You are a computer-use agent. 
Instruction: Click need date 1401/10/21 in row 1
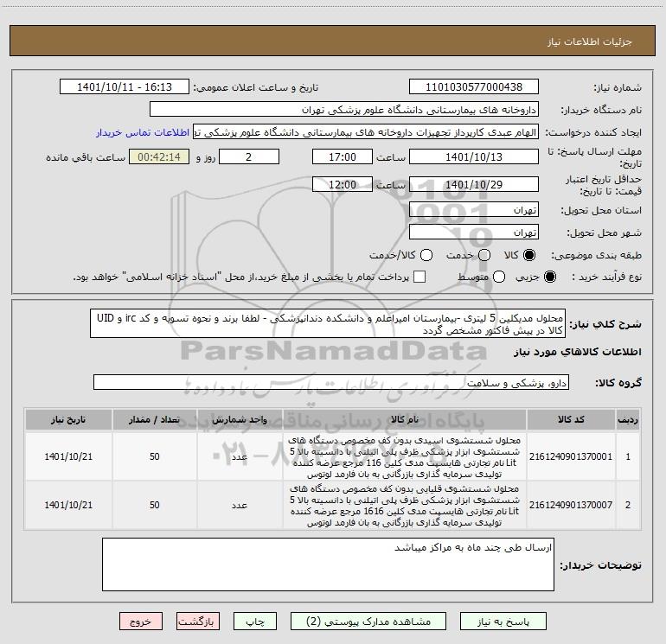tap(68, 456)
